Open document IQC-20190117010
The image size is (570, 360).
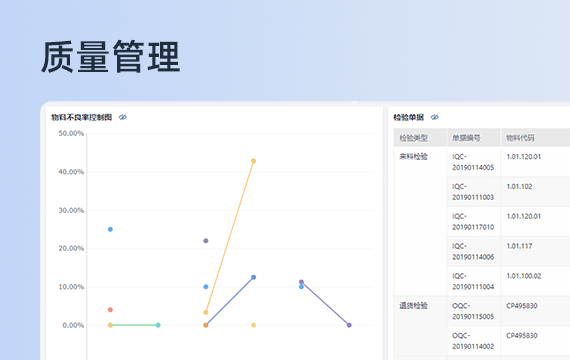(x=473, y=222)
